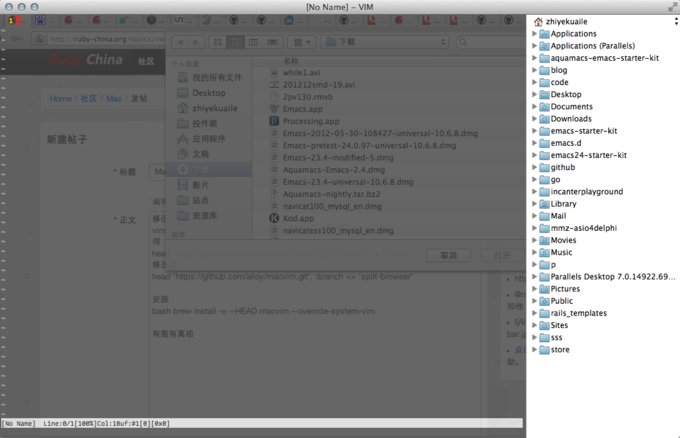The image size is (680, 438).
Task: Click the github folder icon
Action: click(x=544, y=167)
